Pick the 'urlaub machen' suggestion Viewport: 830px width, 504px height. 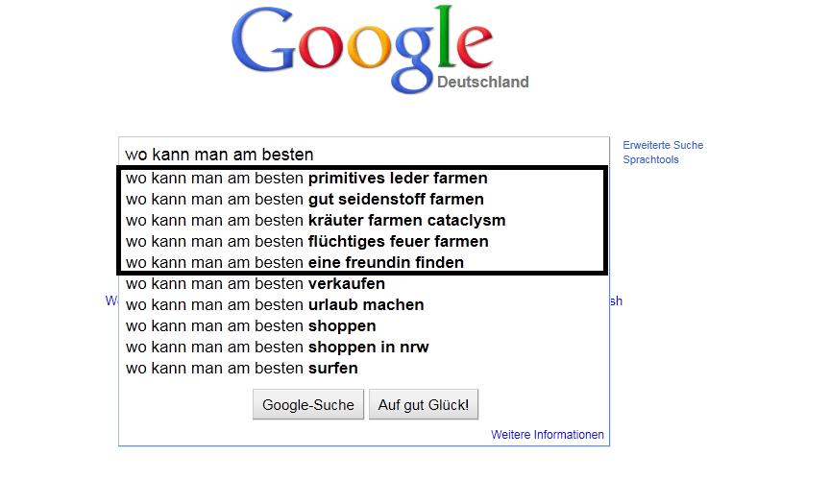click(274, 305)
